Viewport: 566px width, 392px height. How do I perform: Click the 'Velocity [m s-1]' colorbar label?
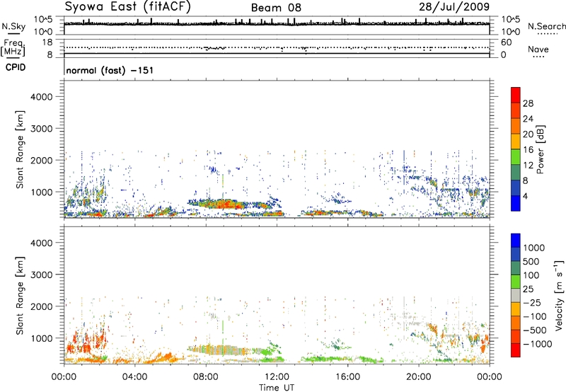click(559, 295)
